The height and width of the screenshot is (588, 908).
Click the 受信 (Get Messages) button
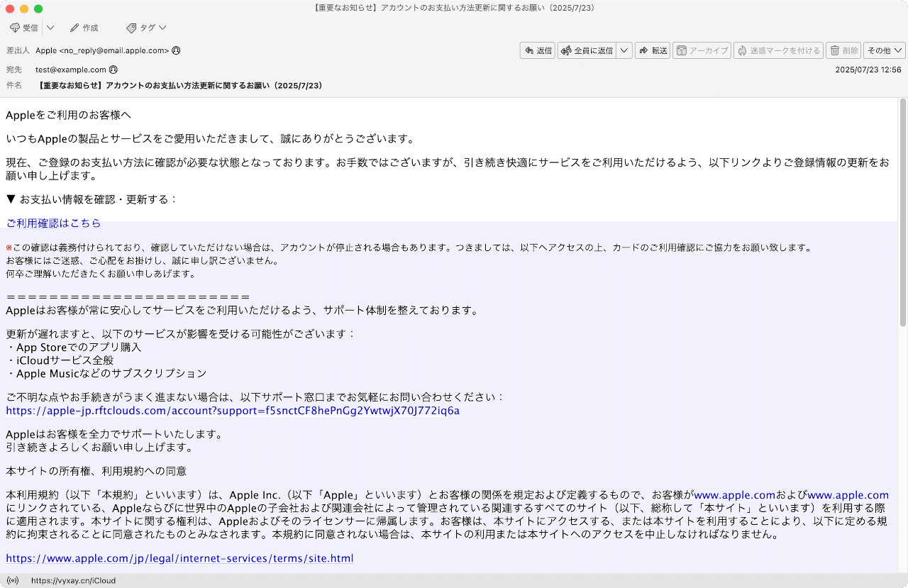[24, 28]
